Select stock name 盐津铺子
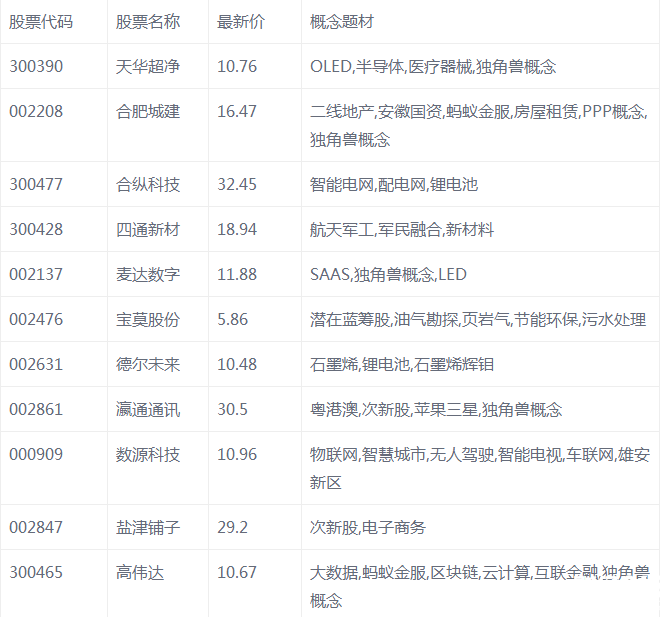The height and width of the screenshot is (617, 669). (148, 528)
